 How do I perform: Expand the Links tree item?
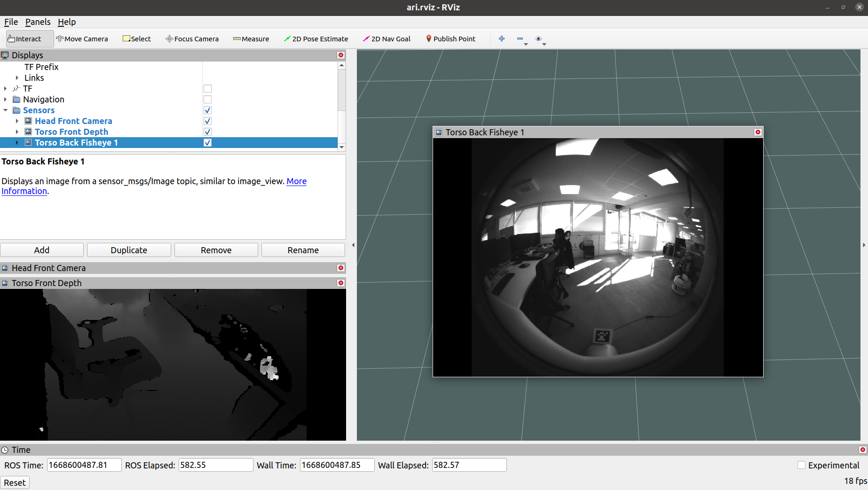pyautogui.click(x=17, y=78)
